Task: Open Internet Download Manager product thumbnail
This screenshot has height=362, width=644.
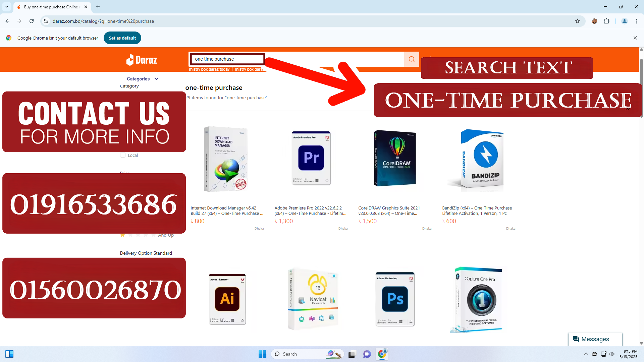Action: click(226, 159)
